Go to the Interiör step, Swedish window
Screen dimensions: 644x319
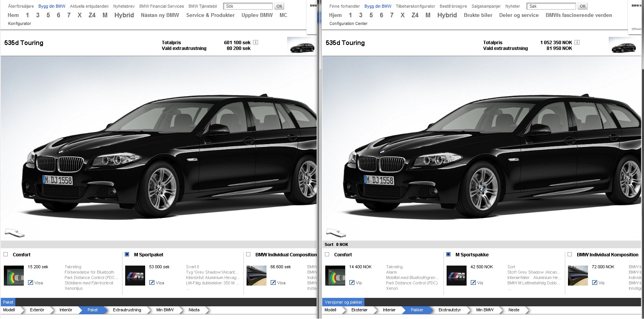coord(66,310)
